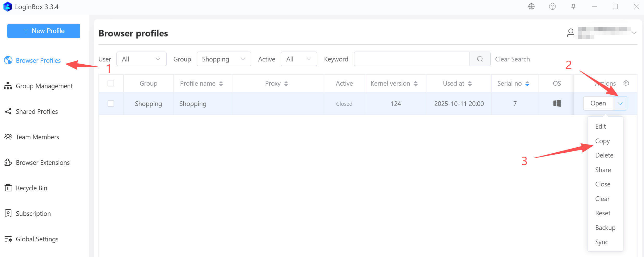Screen dimensions: 644x257
Task: Open Group Management in the sidebar
Action: (44, 86)
